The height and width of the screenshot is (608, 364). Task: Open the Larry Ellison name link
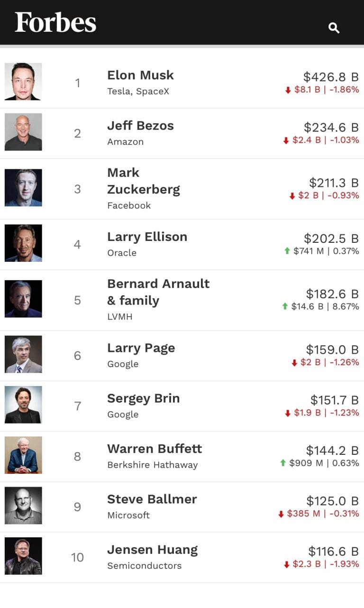pyautogui.click(x=147, y=237)
